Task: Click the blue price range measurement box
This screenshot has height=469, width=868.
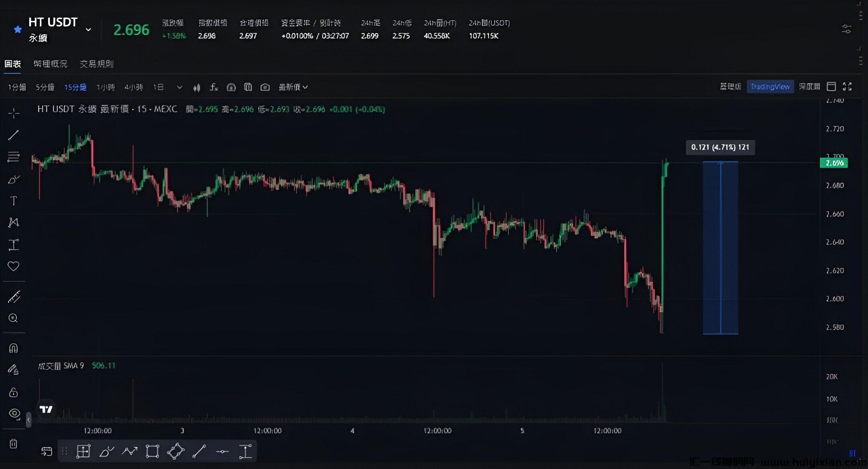Action: tap(720, 248)
